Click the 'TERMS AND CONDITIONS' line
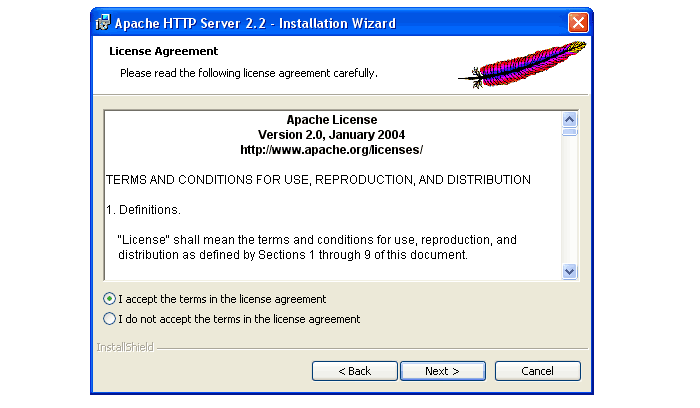The width and height of the screenshot is (700, 408). coord(318,180)
